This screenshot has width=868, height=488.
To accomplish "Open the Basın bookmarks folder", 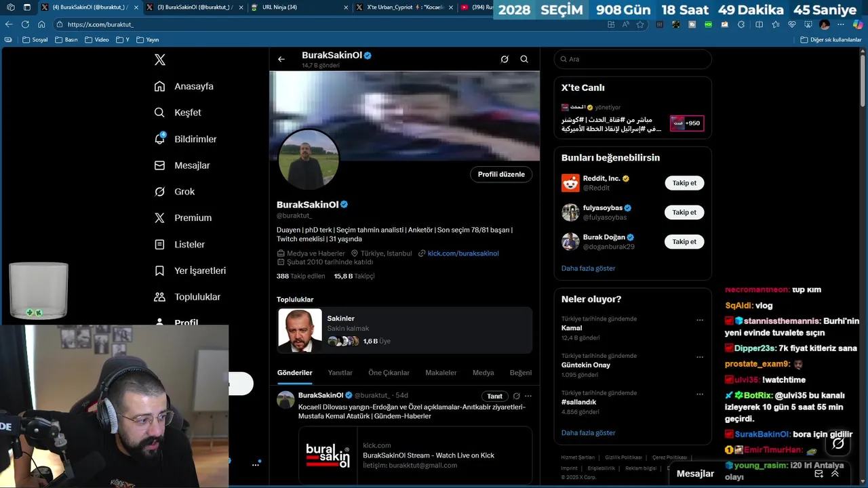I will coord(66,40).
